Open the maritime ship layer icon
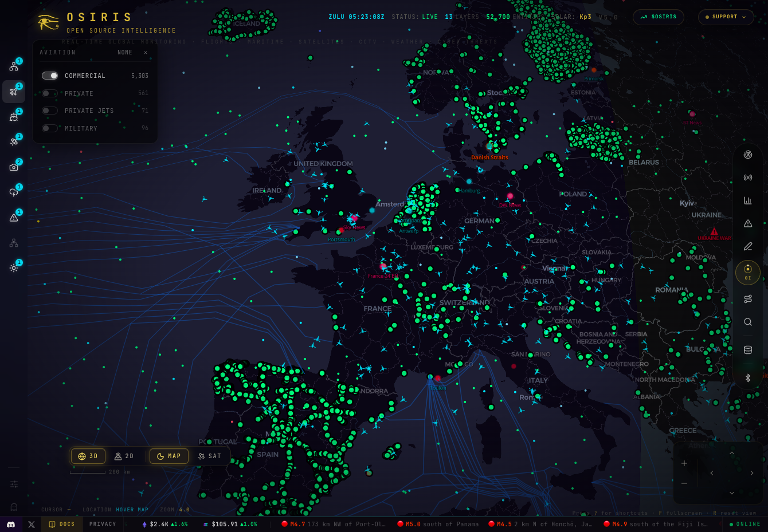768x532 pixels. tap(14, 117)
